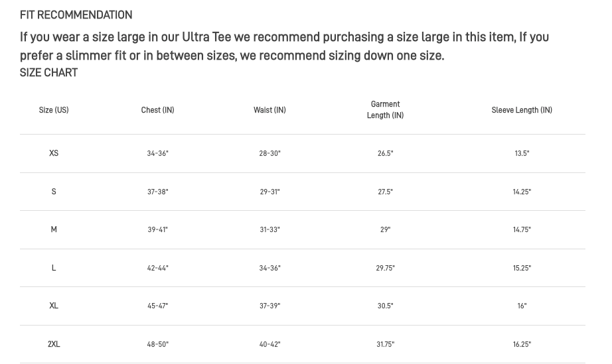The image size is (612, 364).
Task: Click the Sleeve Length (IN) header
Action: pos(522,110)
